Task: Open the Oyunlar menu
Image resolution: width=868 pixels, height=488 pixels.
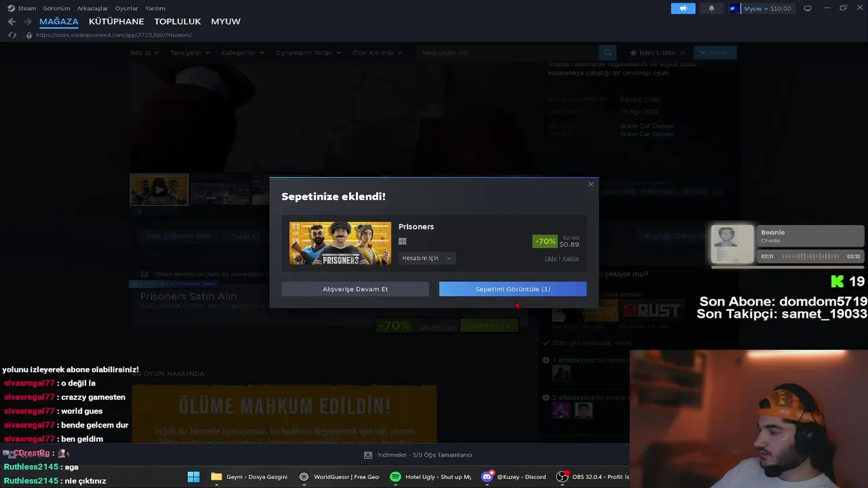Action: [127, 8]
